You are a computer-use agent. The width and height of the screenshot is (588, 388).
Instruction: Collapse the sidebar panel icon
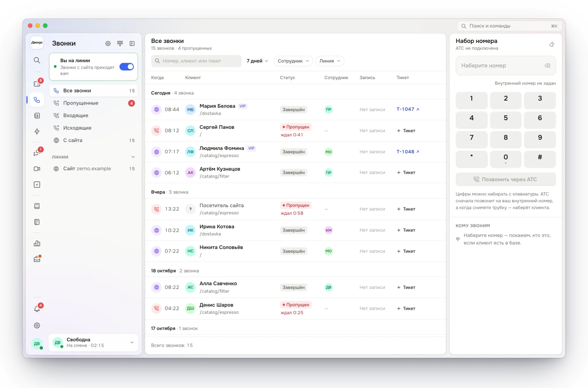pos(132,43)
